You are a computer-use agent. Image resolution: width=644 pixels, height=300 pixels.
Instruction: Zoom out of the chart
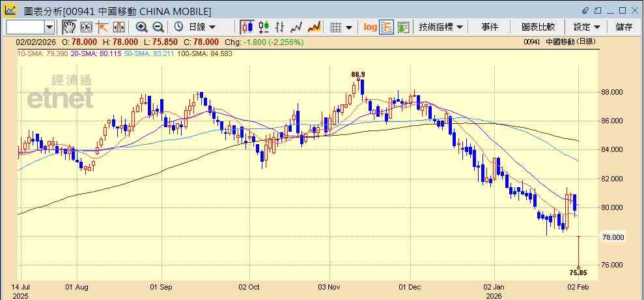coord(158,27)
